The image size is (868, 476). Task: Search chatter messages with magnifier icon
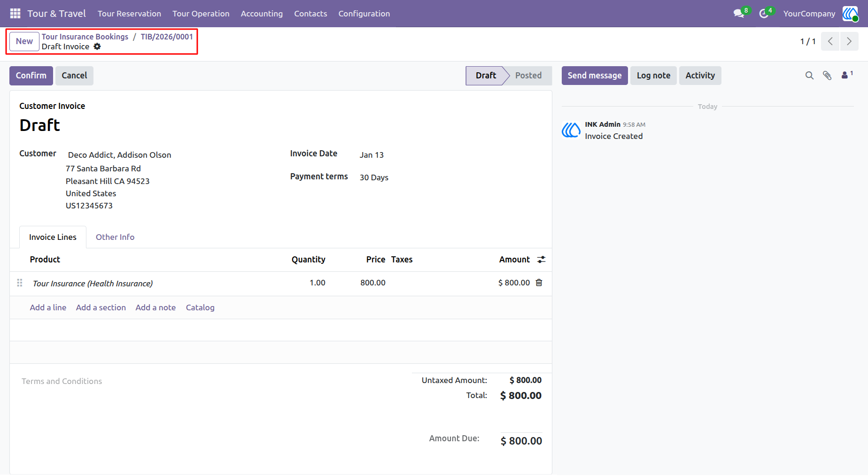[809, 76]
